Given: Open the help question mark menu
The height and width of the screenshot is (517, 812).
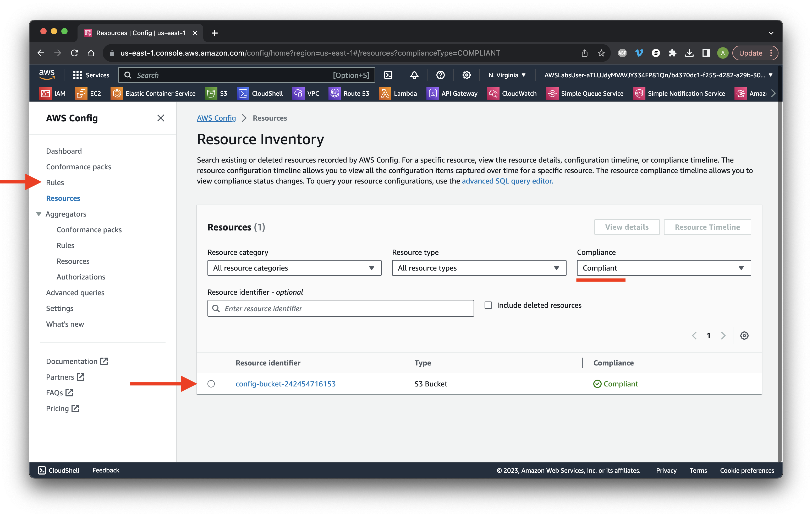Looking at the screenshot, I should 440,75.
